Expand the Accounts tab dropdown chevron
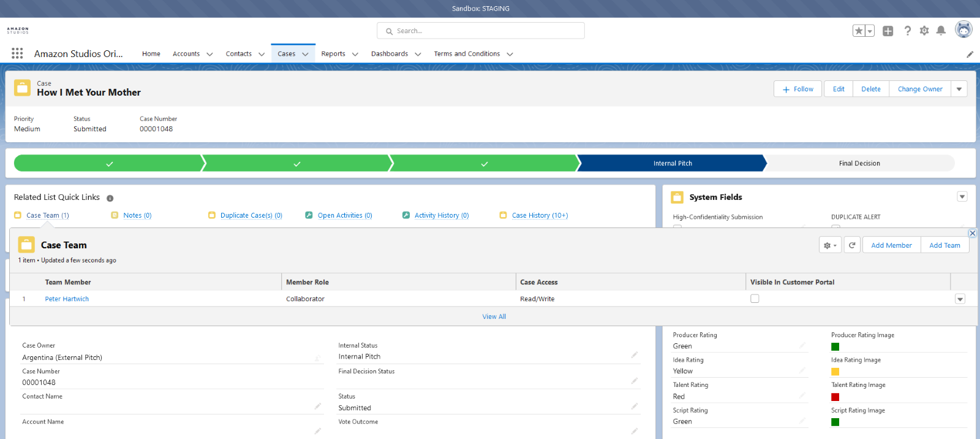 [x=209, y=54]
